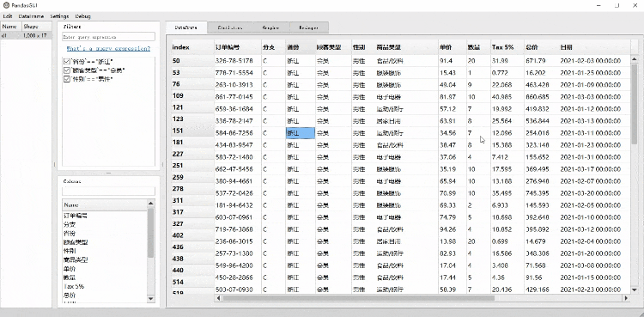
Task: Click the PandasGUI window title icon
Action: click(x=6, y=5)
